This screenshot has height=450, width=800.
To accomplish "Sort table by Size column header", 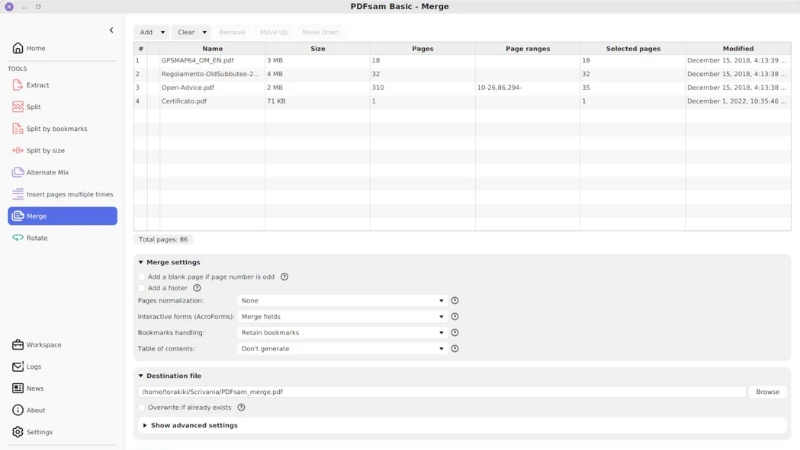I will (317, 48).
